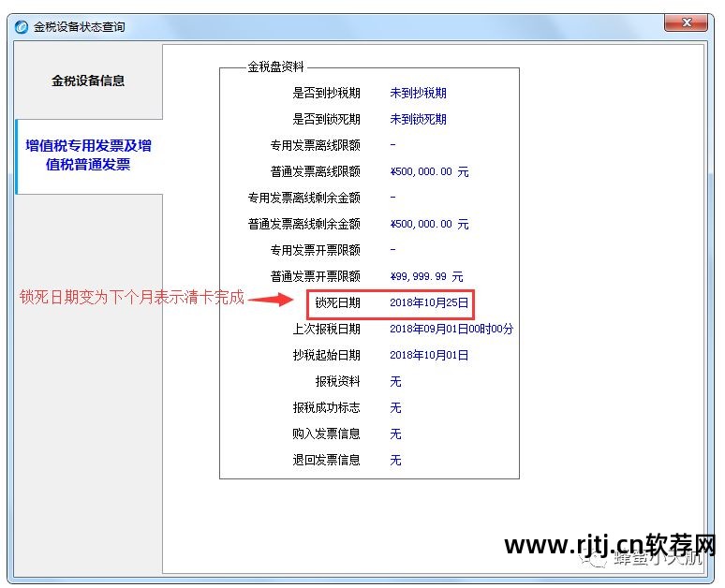Select the 2018年09月01日00时00分 value

coord(451,329)
